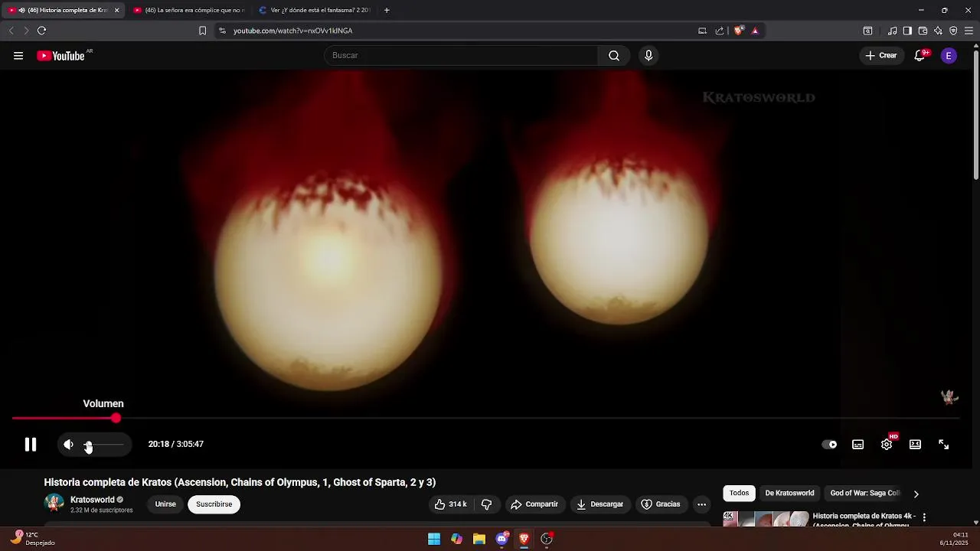
Task: Focus the Buscar search field
Action: (461, 56)
